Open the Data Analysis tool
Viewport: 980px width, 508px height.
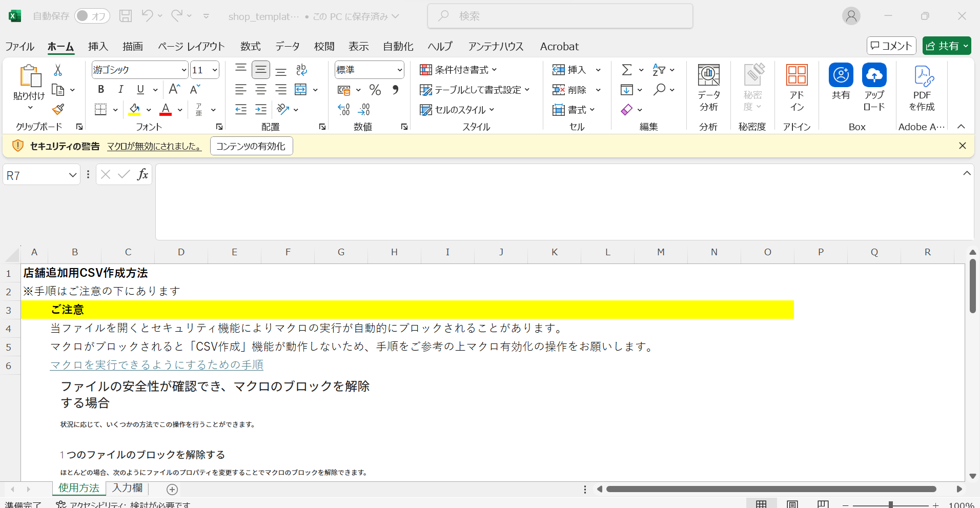709,88
